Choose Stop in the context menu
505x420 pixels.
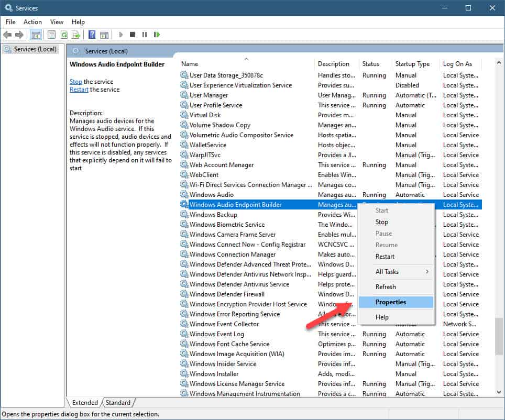(396, 222)
